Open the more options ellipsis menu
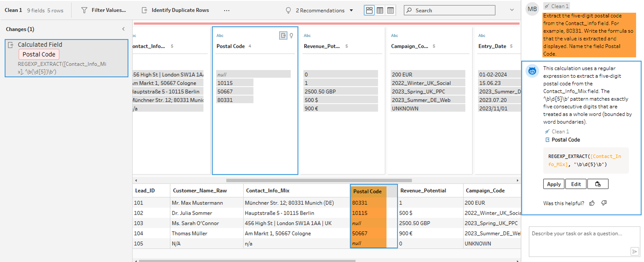 point(227,10)
